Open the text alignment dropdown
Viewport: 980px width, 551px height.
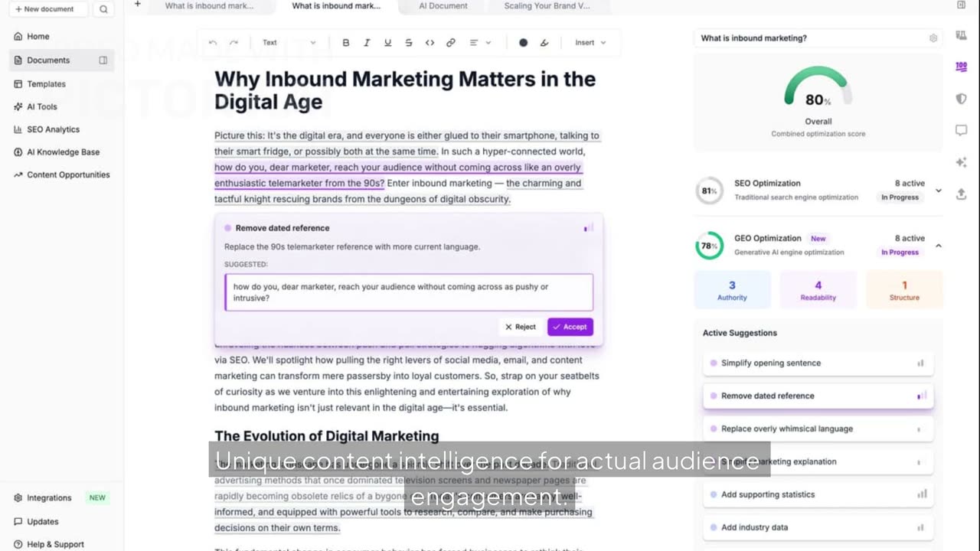coord(480,43)
